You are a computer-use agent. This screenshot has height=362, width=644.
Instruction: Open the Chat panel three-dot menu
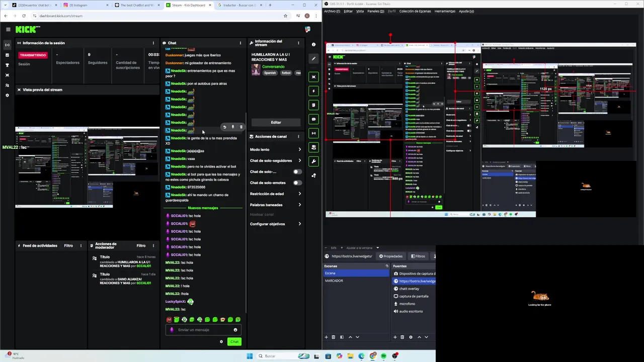pos(240,43)
